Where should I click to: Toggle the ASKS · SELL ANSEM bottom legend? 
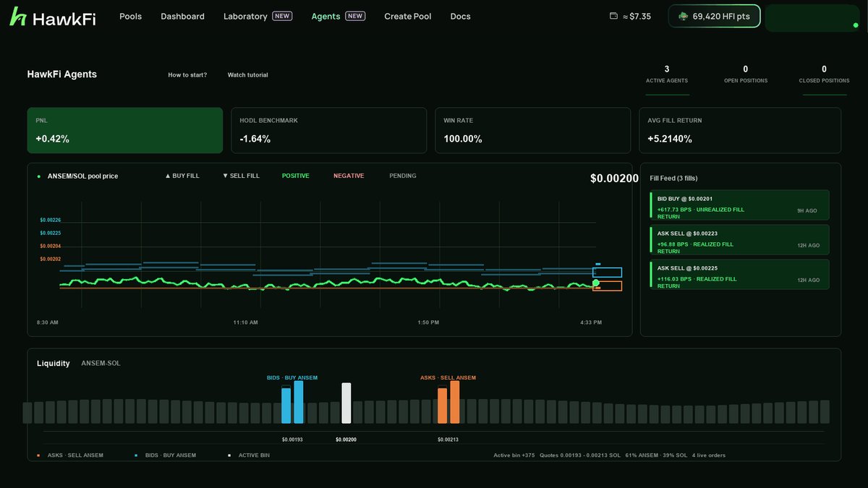[70, 455]
